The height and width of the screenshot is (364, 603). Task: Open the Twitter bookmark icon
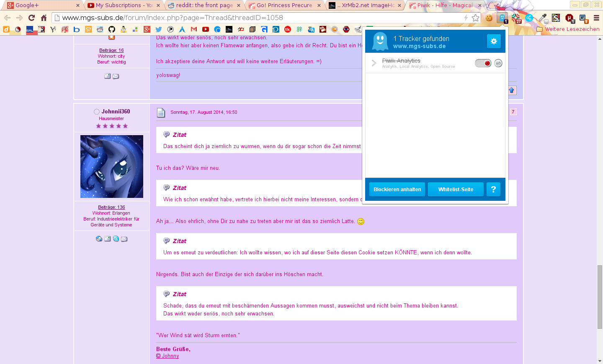[158, 29]
